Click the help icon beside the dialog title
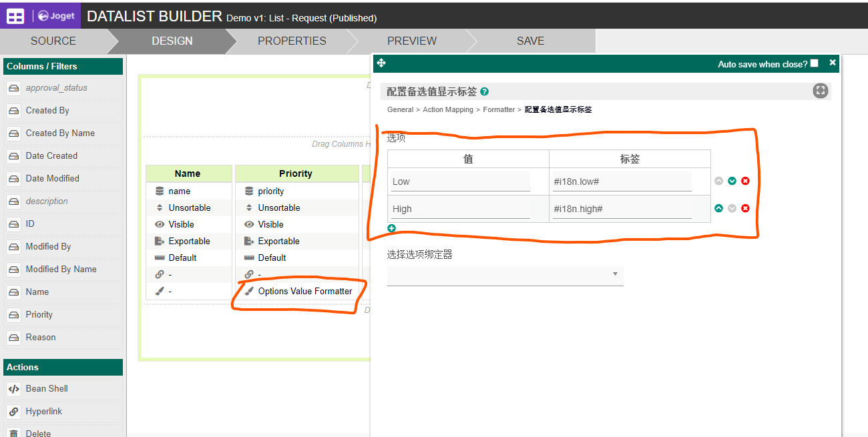The height and width of the screenshot is (437, 868). coord(484,91)
